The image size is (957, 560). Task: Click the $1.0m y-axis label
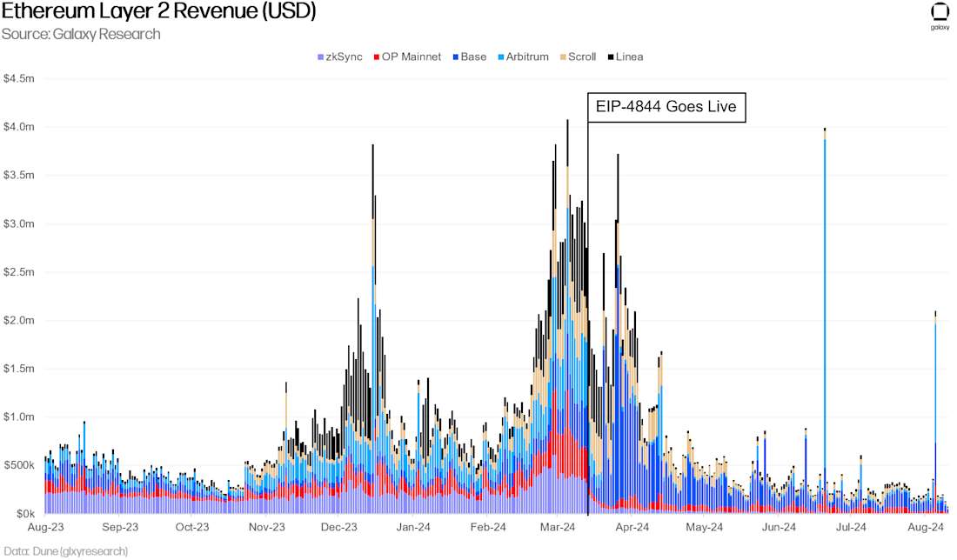pyautogui.click(x=19, y=417)
